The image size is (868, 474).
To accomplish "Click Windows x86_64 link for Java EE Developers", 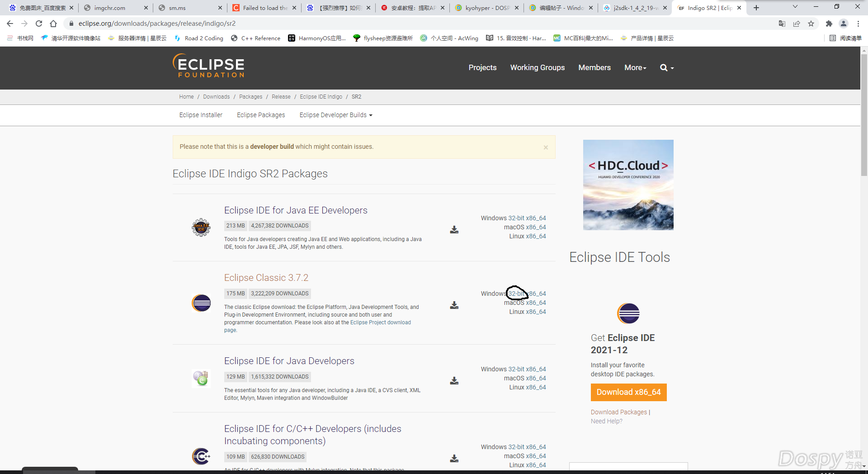I will (x=536, y=218).
